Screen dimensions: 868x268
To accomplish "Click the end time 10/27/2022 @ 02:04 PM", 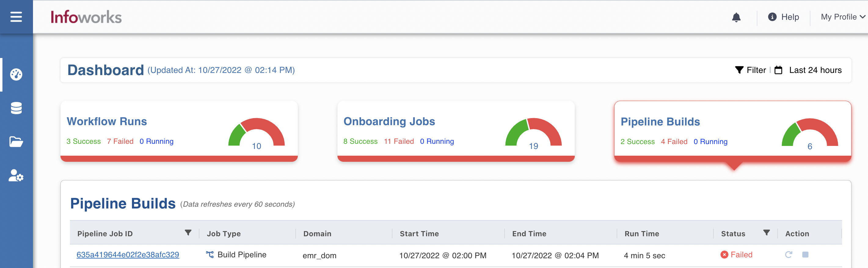I will (x=555, y=255).
